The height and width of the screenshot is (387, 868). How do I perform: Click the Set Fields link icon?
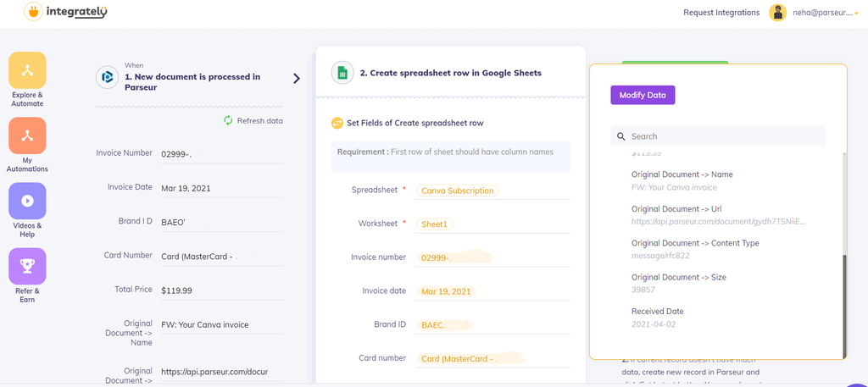click(x=337, y=124)
